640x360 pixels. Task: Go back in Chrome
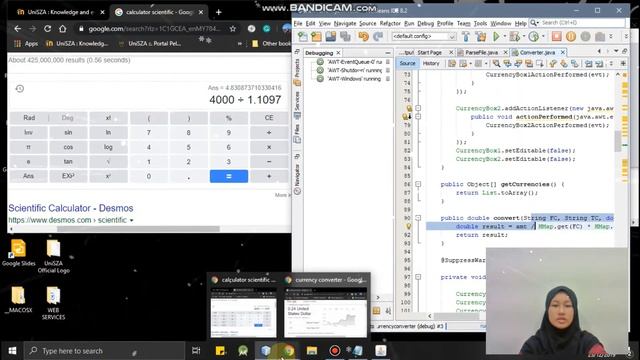[x=17, y=29]
